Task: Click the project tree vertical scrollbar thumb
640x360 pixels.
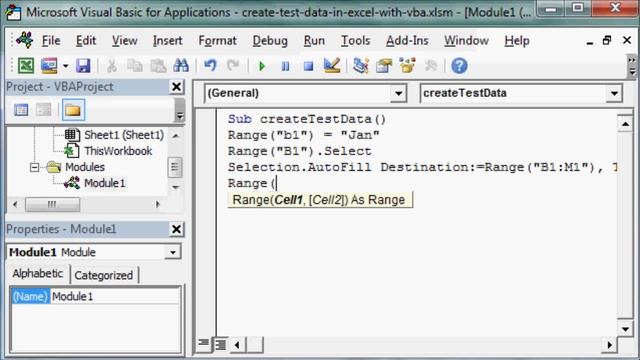Action: (x=175, y=167)
